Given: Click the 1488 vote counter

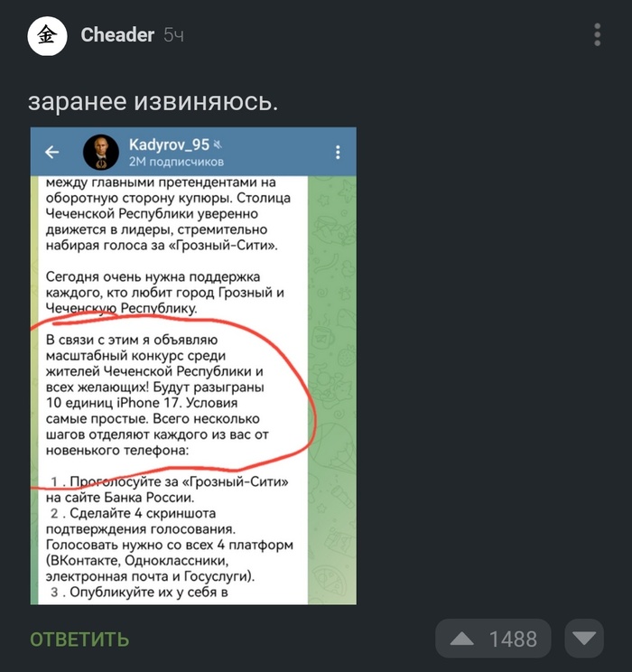Looking at the screenshot, I should point(514,639).
